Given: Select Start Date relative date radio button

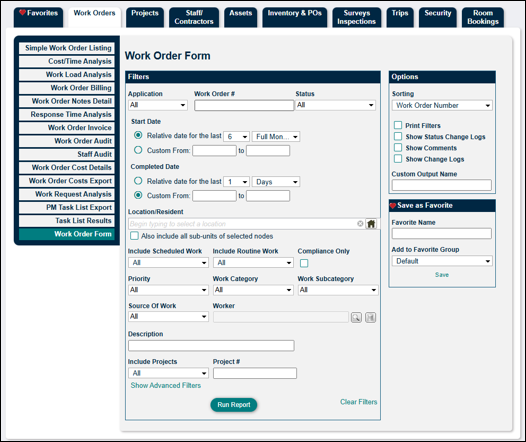Looking at the screenshot, I should (138, 135).
